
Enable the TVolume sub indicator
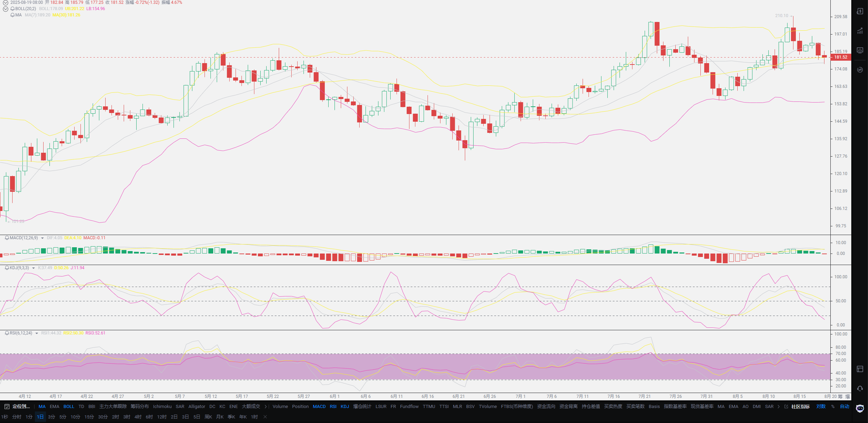[488, 407]
